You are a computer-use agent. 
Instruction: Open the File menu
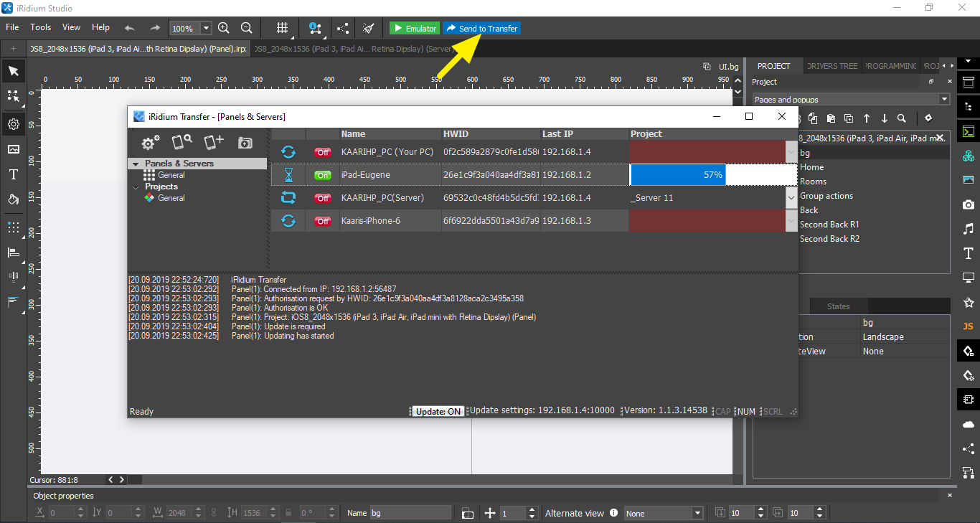pos(12,27)
